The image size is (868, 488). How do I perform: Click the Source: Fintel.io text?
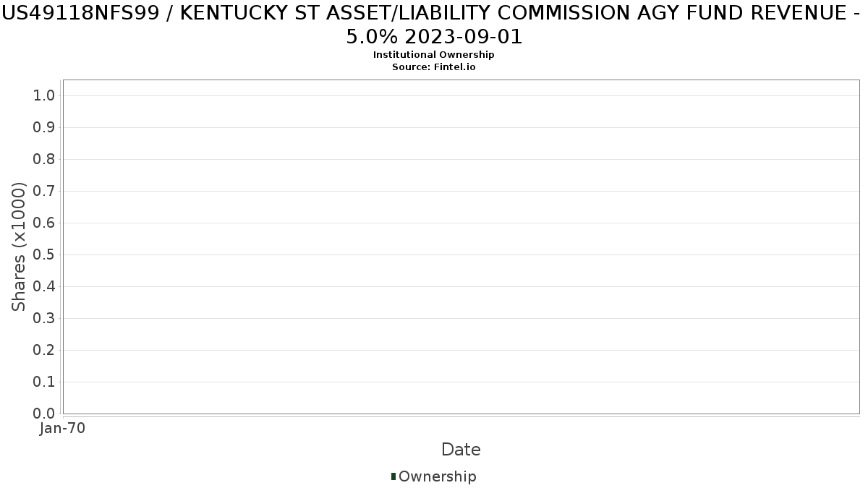point(433,67)
